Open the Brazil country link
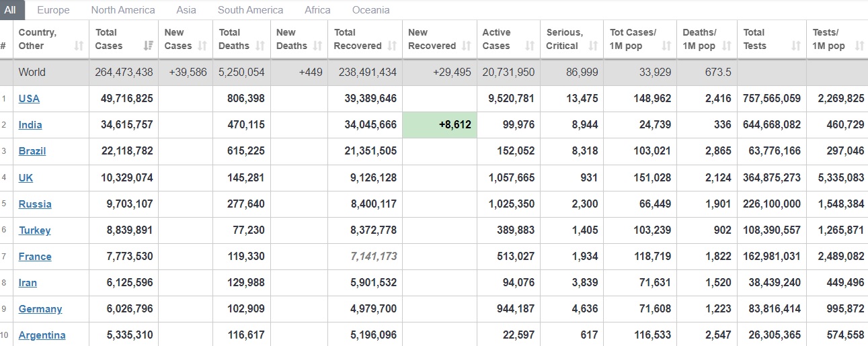The width and height of the screenshot is (868, 346). 32,151
